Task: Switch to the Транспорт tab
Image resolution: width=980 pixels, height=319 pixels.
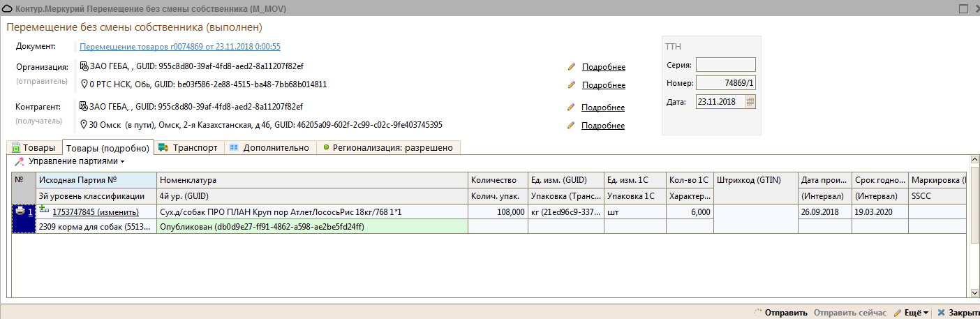Action: pos(188,147)
